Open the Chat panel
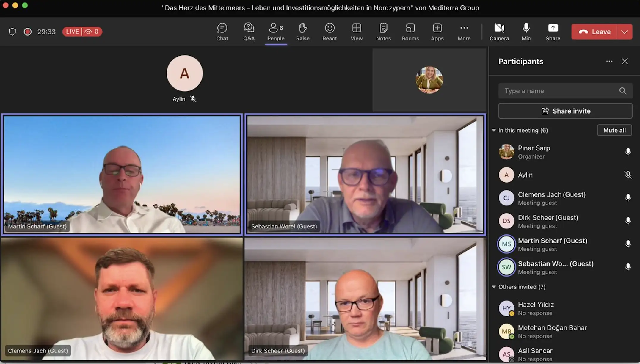640x364 pixels. click(222, 32)
